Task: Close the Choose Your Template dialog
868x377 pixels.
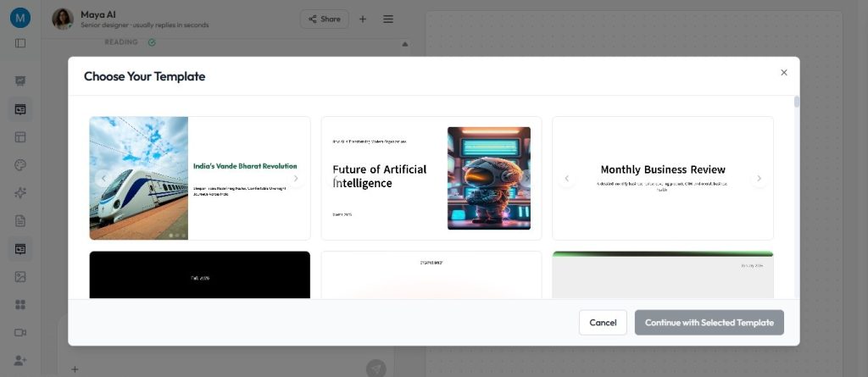Action: click(x=783, y=73)
